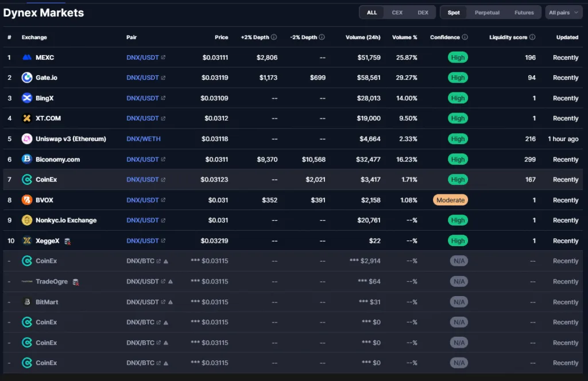Viewport: 588px width, 381px height.
Task: Click the external link icon in BVOX row
Action: click(163, 200)
